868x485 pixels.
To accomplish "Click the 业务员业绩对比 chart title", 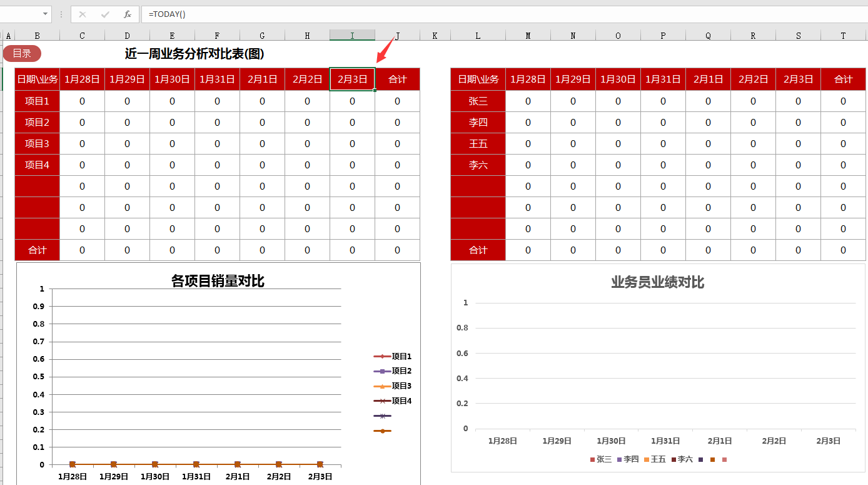I will point(658,282).
